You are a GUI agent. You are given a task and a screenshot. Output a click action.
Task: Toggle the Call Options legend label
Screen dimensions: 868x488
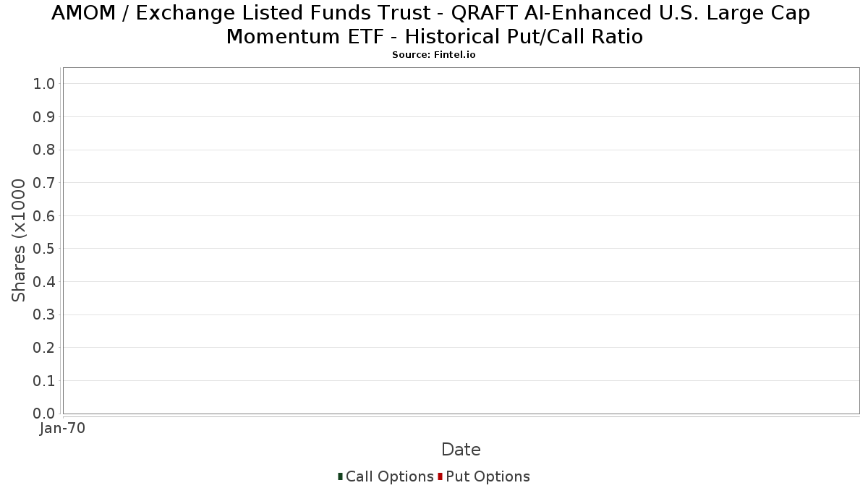point(390,476)
